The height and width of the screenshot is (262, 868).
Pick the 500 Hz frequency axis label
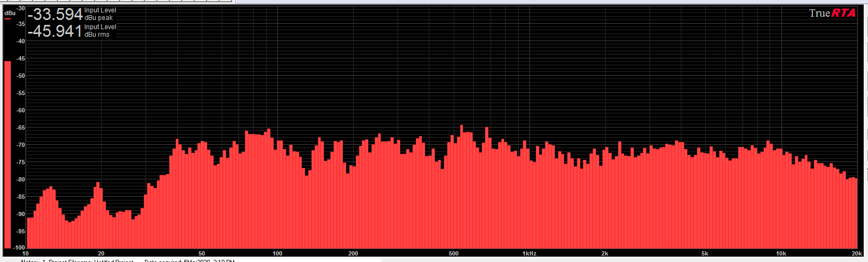coord(454,253)
